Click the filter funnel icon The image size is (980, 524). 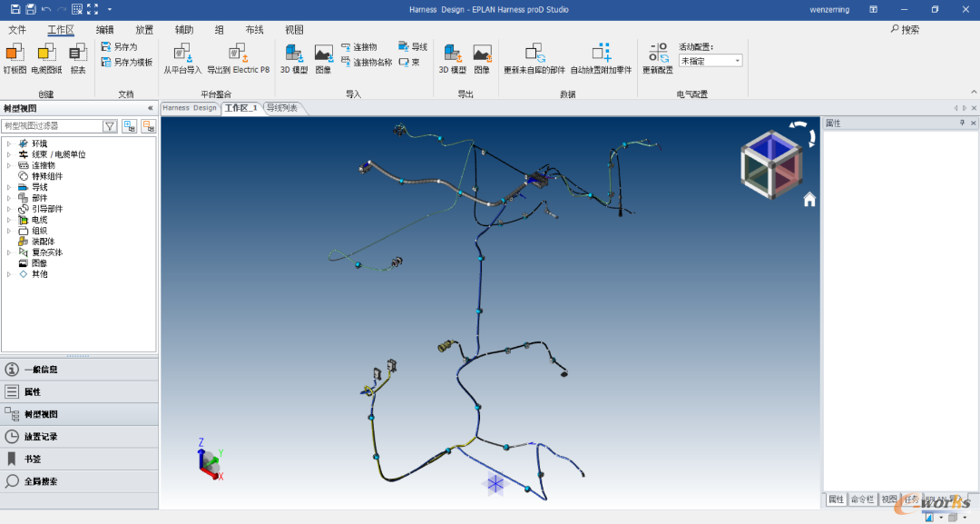110,125
